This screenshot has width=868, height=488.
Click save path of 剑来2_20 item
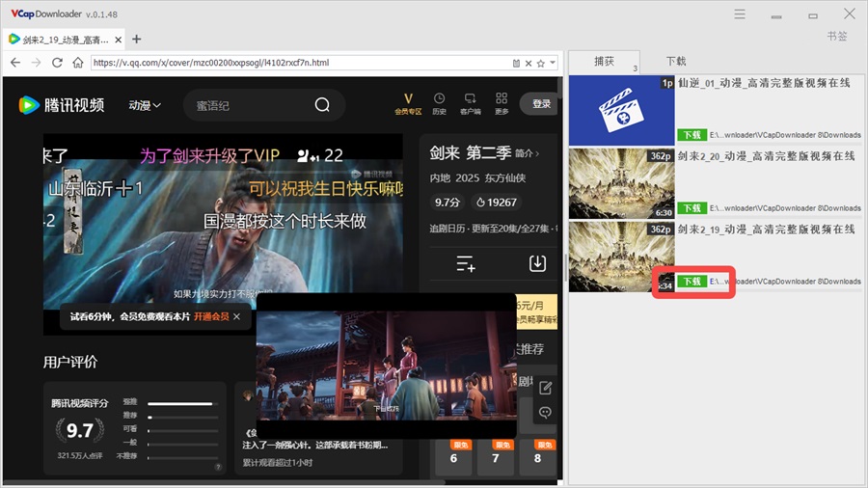tap(785, 208)
